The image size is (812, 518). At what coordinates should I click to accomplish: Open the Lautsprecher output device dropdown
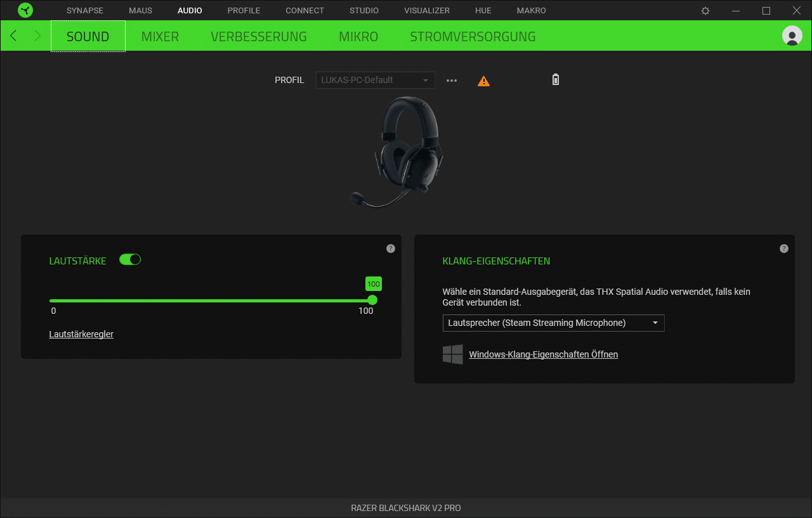click(553, 323)
